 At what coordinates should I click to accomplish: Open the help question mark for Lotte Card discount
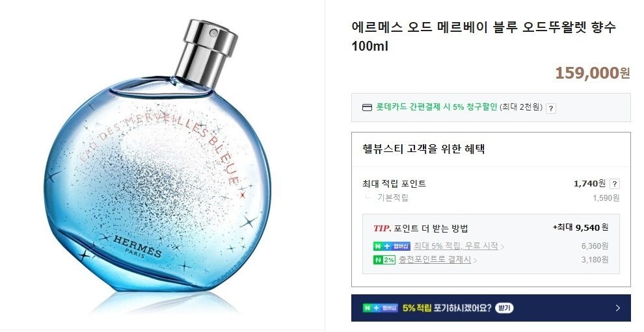click(x=551, y=109)
